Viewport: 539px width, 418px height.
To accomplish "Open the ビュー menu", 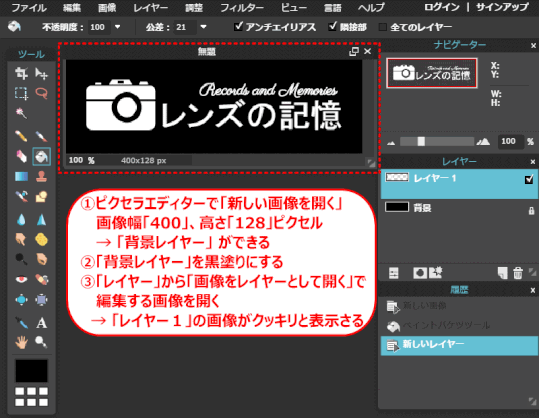I will point(294,8).
